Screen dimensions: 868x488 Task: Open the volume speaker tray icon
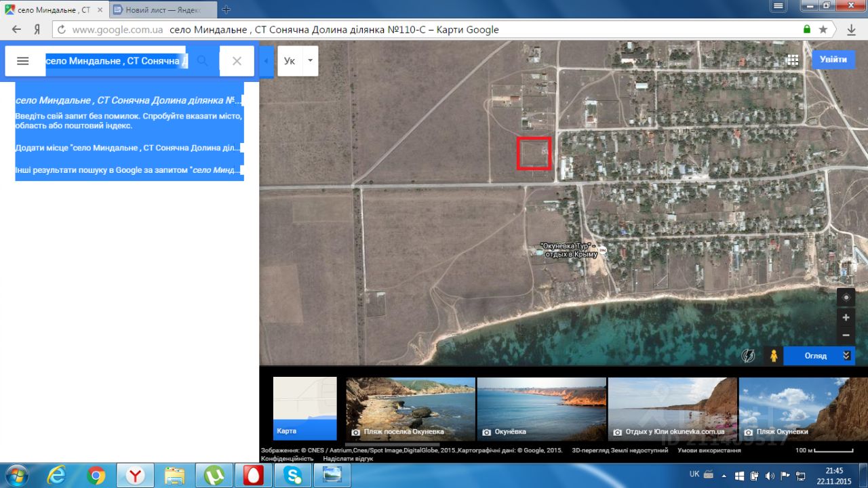pos(770,476)
